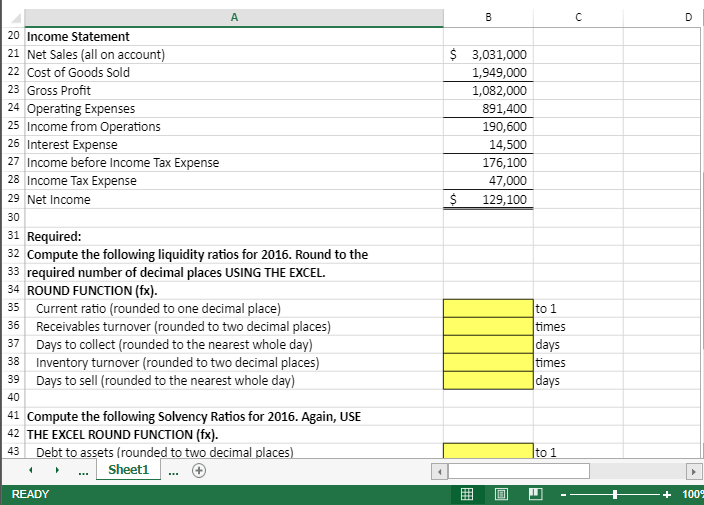704x505 pixels.
Task: Click the 'Net Sales (all on account)' label
Action: [x=96, y=54]
